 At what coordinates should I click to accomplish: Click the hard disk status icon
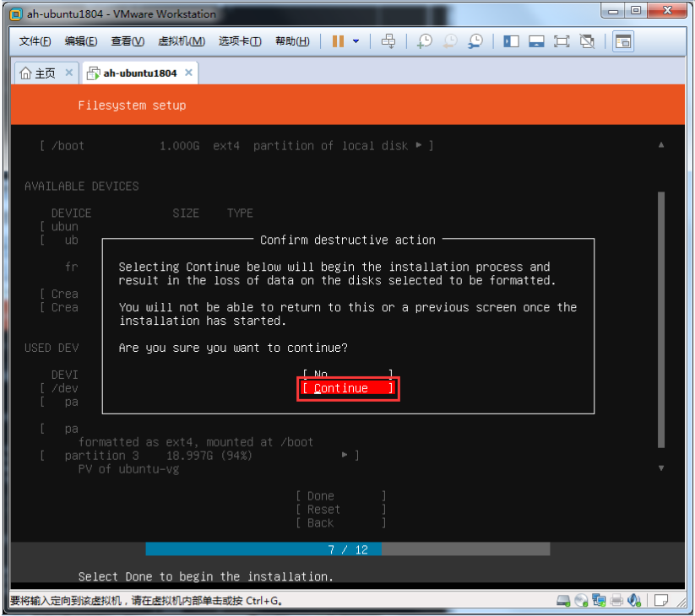click(x=563, y=601)
